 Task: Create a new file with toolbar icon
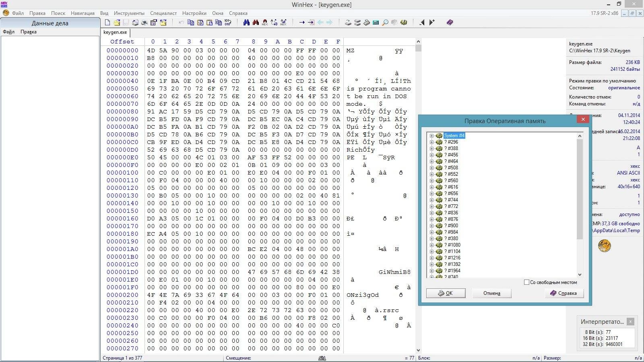pos(107,23)
